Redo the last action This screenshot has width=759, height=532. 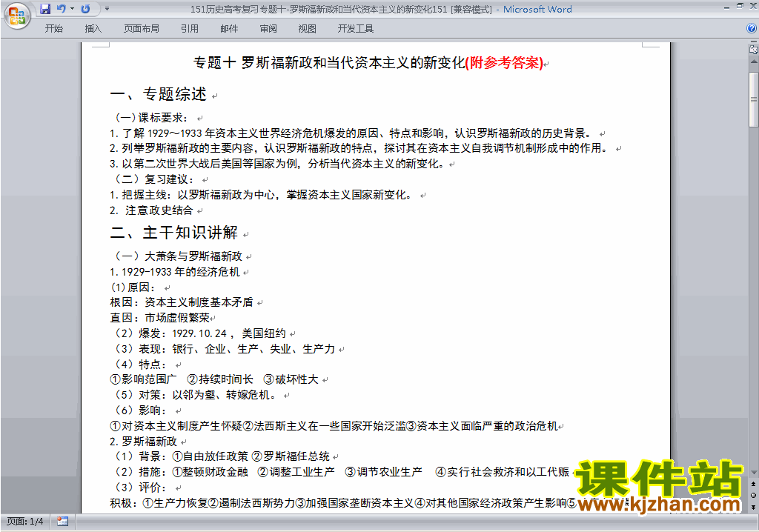[86, 9]
